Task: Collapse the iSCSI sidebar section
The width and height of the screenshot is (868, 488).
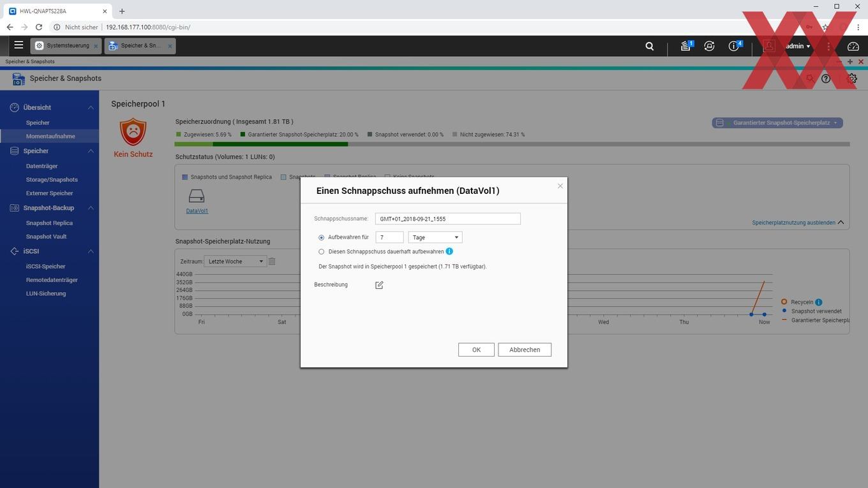Action: point(91,251)
